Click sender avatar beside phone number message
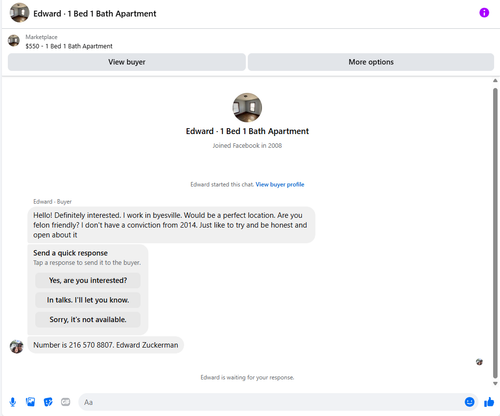 coord(16,347)
